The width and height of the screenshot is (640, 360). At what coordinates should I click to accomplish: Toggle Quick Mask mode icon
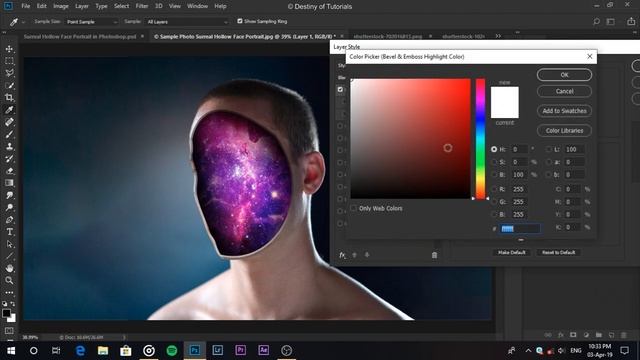(x=9, y=331)
